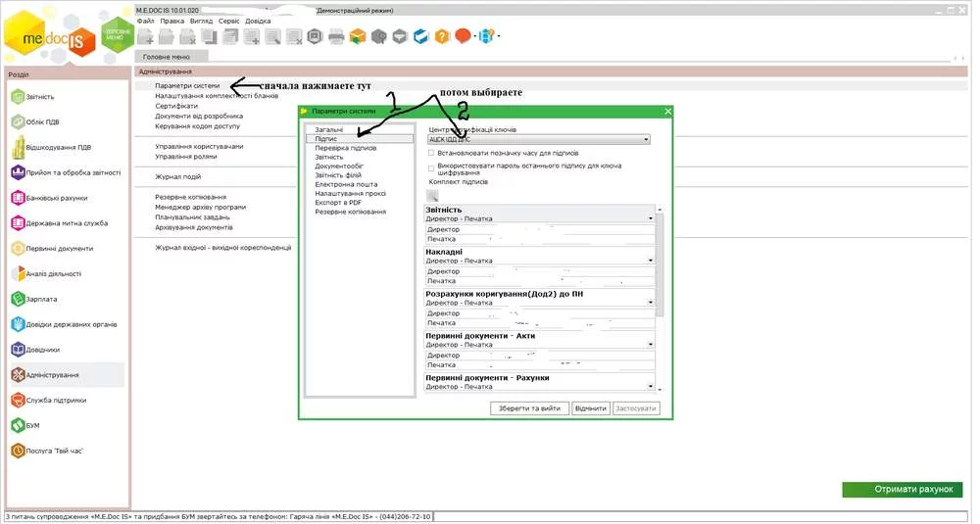
Task: Check Використовувати пароль останнього підпису option
Action: click(431, 168)
